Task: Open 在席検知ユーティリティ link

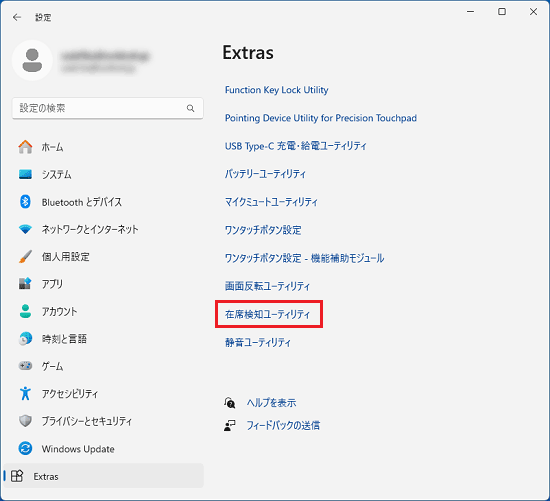Action: [x=268, y=314]
